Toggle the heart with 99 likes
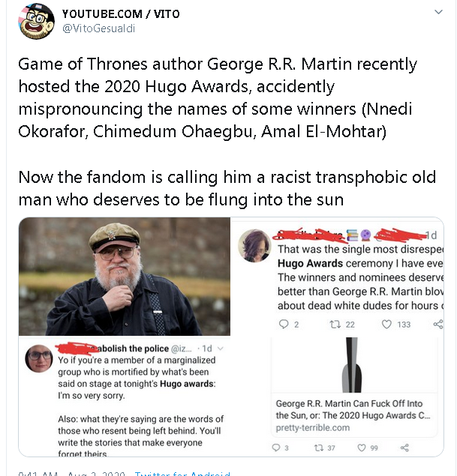The width and height of the screenshot is (457, 476). [x=362, y=448]
